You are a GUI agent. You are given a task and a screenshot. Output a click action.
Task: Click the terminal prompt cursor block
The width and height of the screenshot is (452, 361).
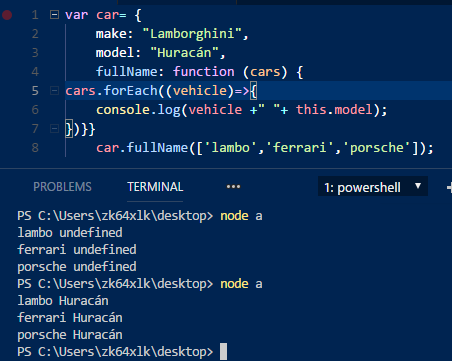(x=224, y=352)
